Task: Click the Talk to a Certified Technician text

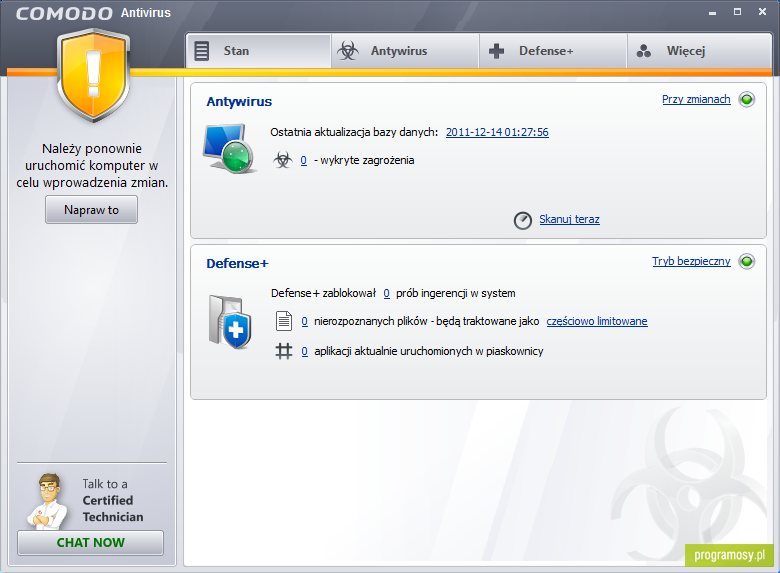Action: pos(113,500)
